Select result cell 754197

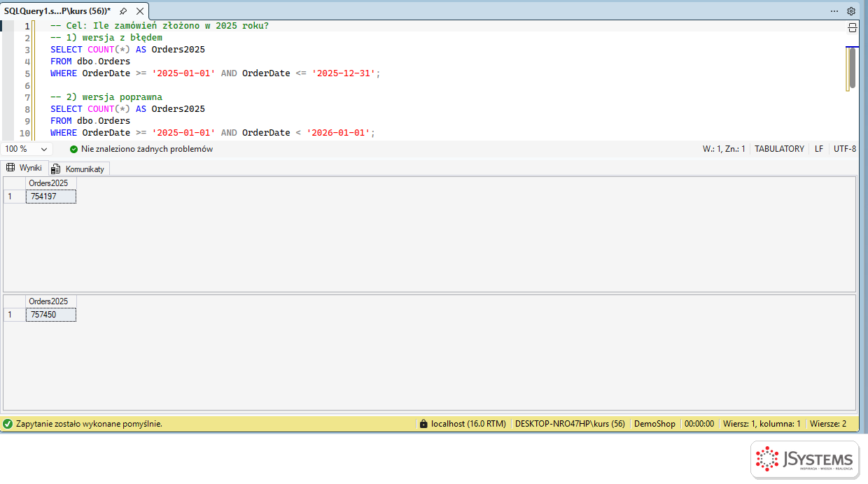(50, 197)
